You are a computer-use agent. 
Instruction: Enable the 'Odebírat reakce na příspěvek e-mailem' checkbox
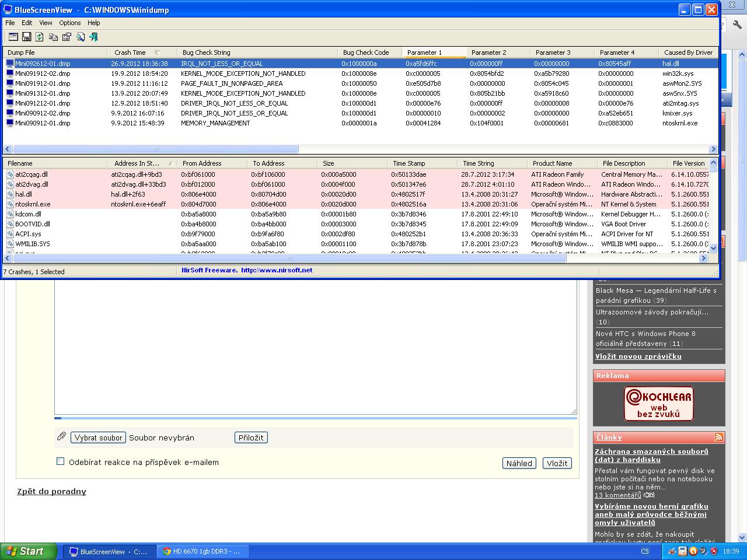60,461
